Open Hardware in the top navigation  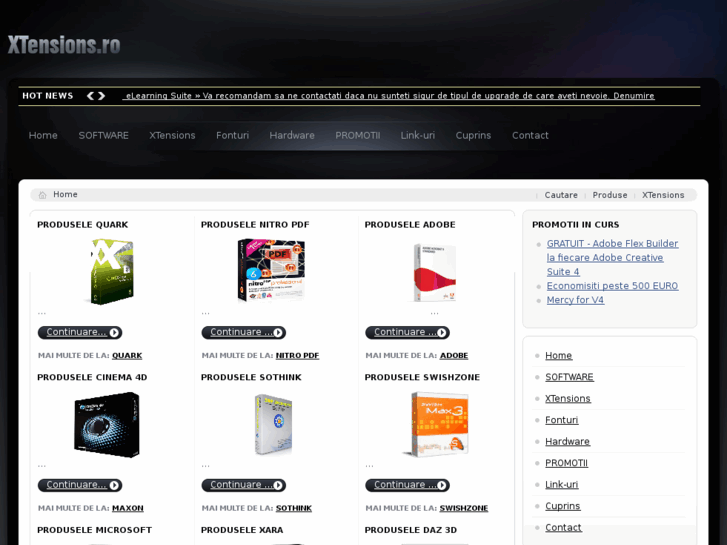pos(292,135)
